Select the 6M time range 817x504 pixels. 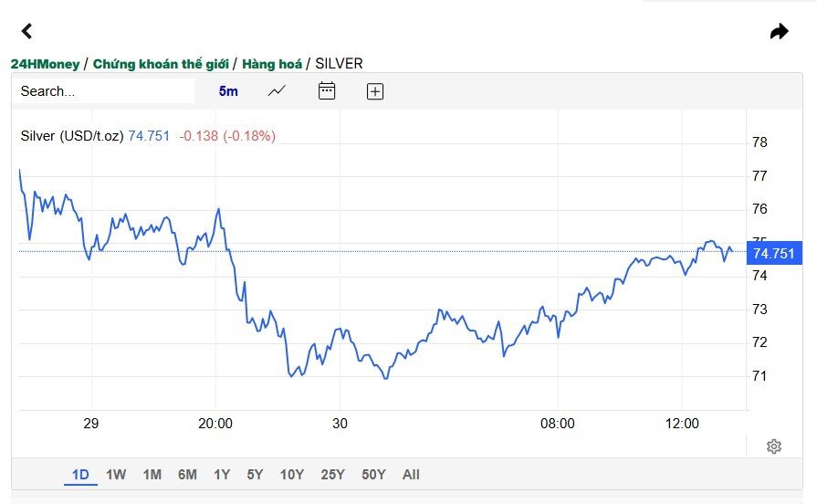(187, 474)
